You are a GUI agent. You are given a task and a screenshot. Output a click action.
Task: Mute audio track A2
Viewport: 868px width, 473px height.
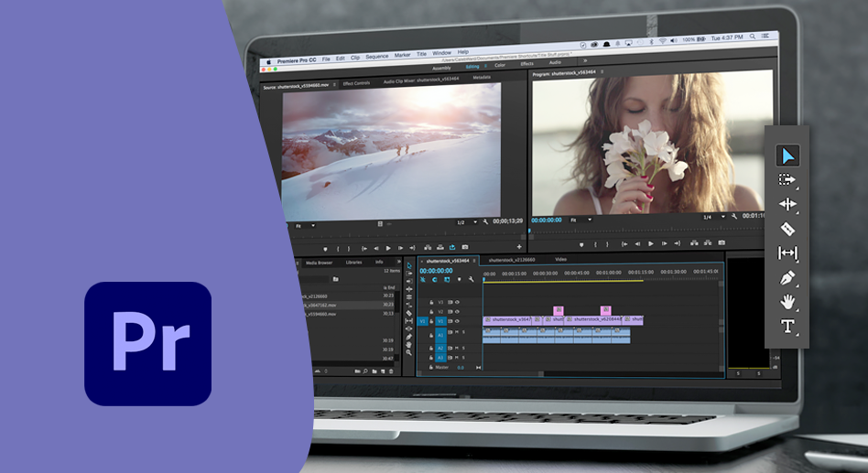(457, 348)
